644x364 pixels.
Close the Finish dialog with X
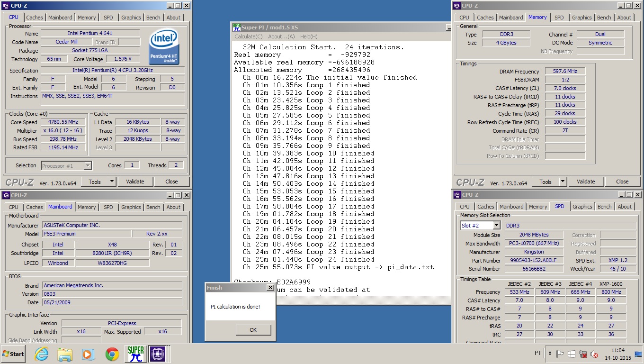(x=270, y=288)
